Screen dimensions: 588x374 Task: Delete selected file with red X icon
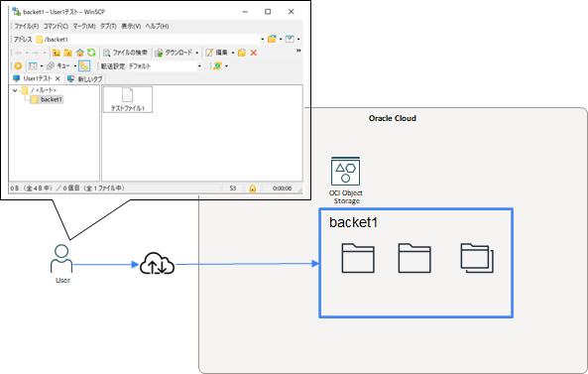click(x=254, y=53)
